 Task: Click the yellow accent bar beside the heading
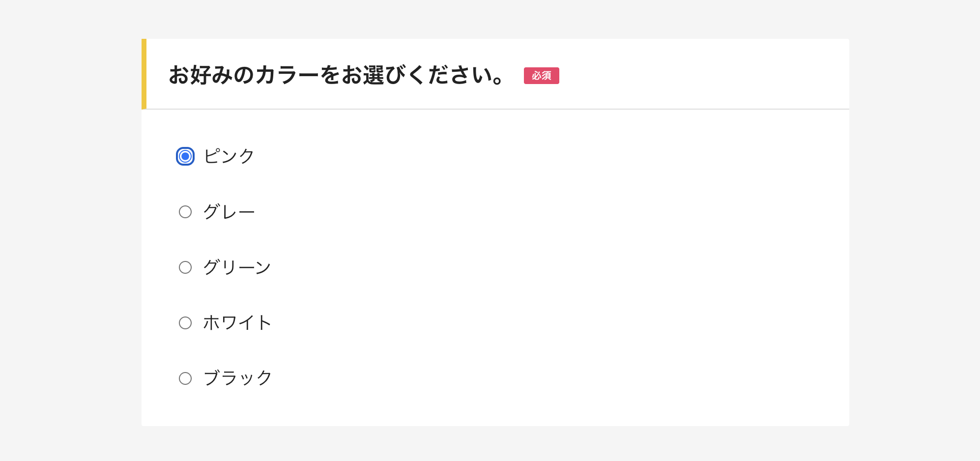pyautogui.click(x=144, y=74)
